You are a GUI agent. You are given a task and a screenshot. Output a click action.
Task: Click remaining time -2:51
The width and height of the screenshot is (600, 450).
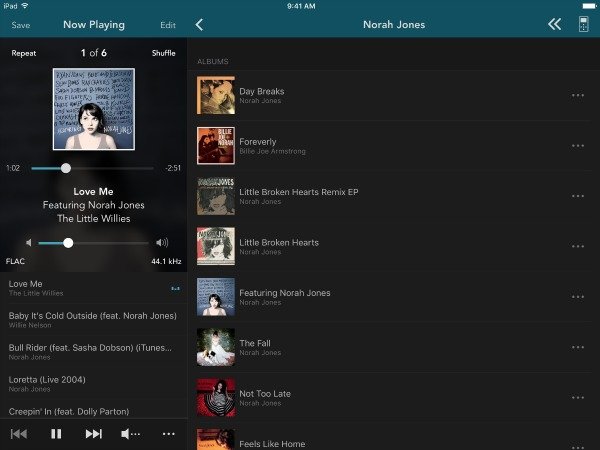[173, 168]
